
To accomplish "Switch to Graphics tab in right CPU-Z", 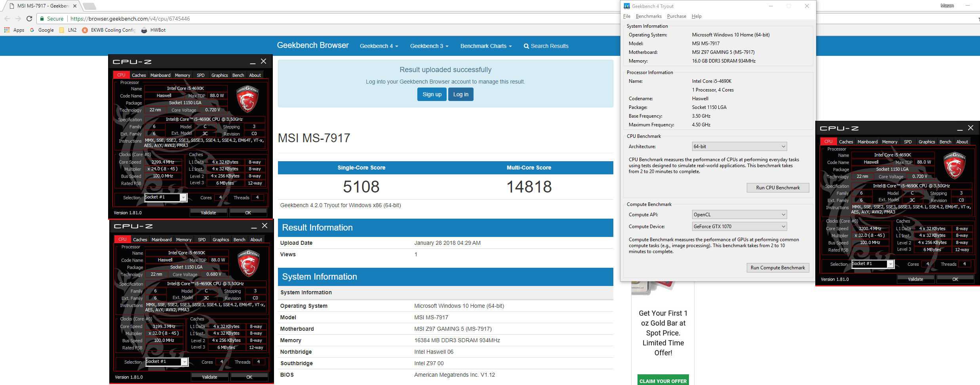I will (927, 142).
